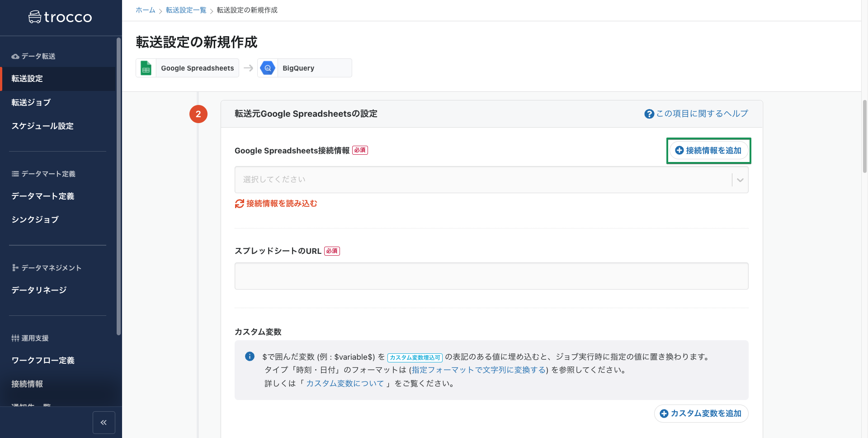Click the sliders icon next to 運用支援

coord(15,338)
